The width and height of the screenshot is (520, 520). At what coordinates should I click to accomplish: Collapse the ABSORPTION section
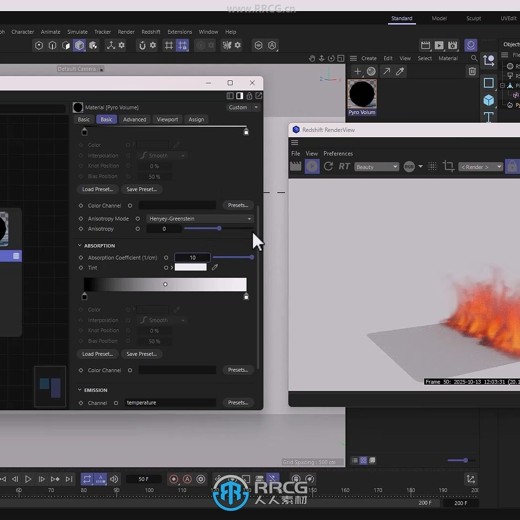[80, 245]
